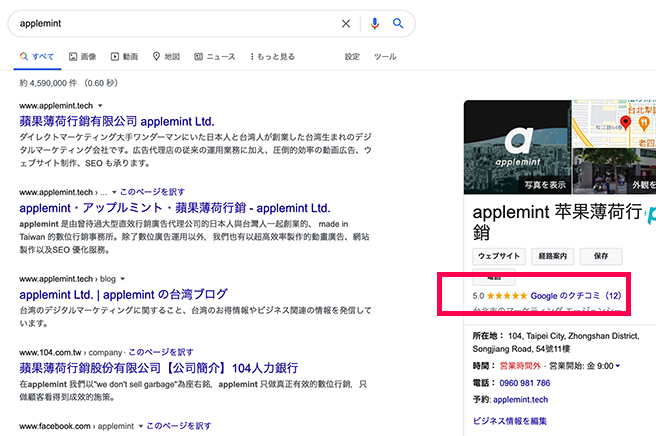Image resolution: width=656 pixels, height=436 pixels.
Task: Click the 保存 button
Action: tap(601, 256)
